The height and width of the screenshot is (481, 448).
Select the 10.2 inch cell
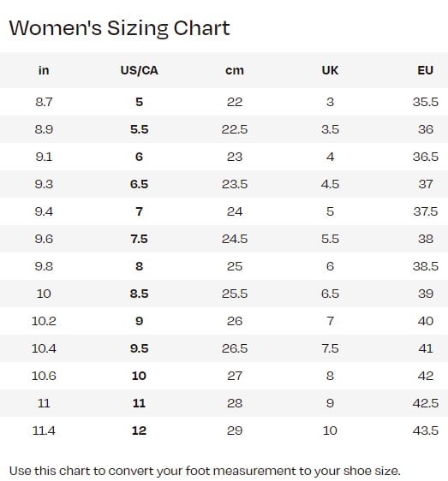[44, 321]
